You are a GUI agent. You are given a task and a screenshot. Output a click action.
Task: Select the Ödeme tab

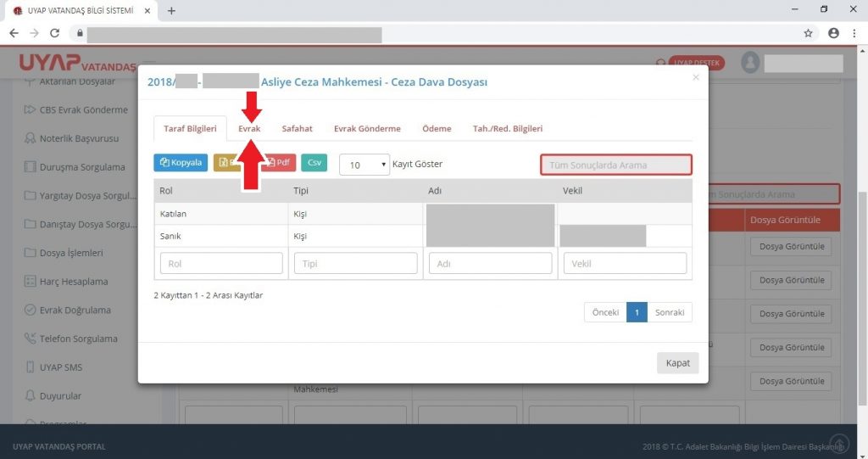[437, 129]
